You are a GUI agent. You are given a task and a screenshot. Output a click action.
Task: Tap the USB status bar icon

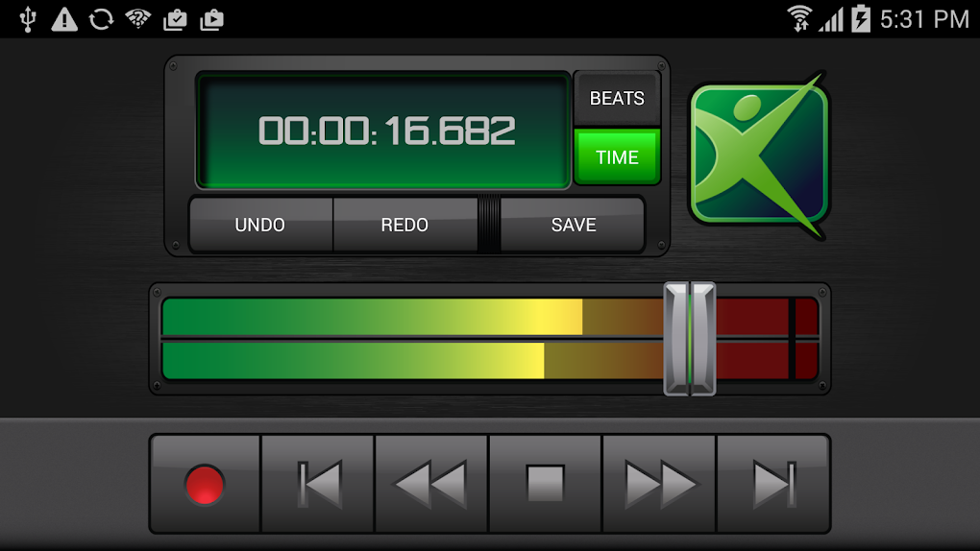coord(28,19)
